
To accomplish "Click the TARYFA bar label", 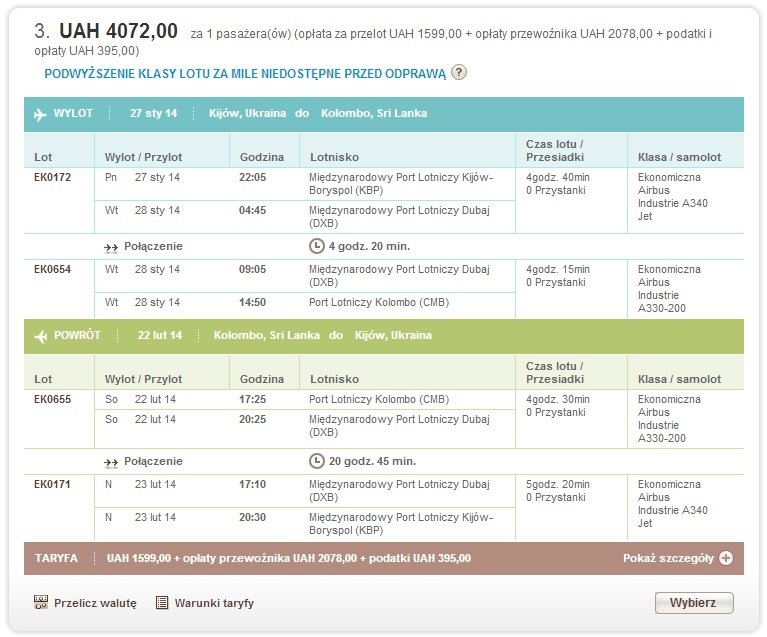I will [x=56, y=558].
